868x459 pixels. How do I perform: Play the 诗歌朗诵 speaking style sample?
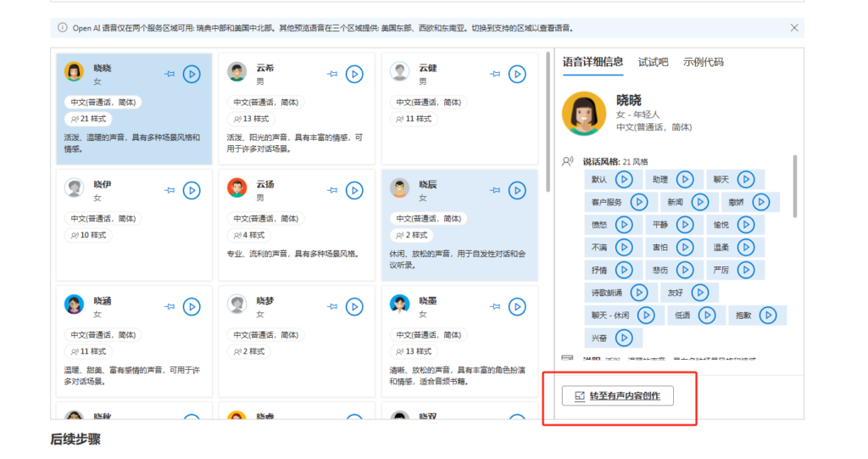[x=639, y=292]
